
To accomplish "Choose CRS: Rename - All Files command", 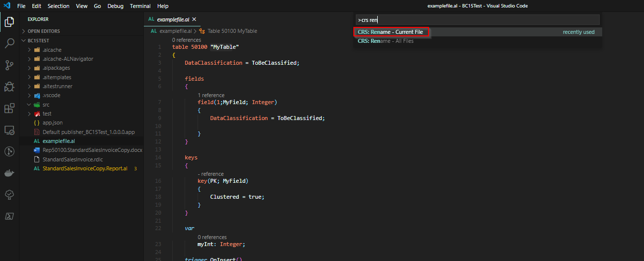I will coord(385,41).
